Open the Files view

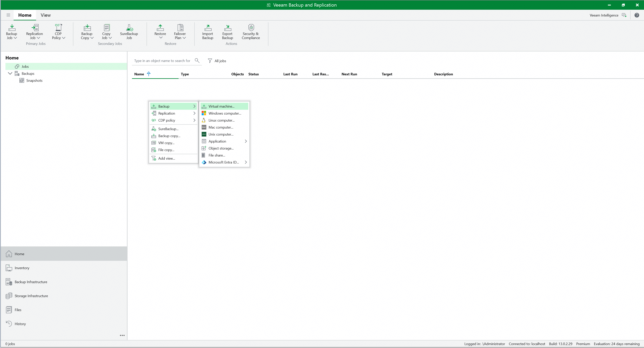64,310
